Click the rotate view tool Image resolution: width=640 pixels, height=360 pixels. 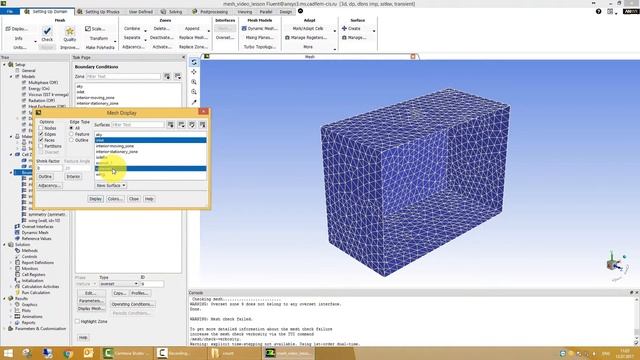click(x=194, y=62)
